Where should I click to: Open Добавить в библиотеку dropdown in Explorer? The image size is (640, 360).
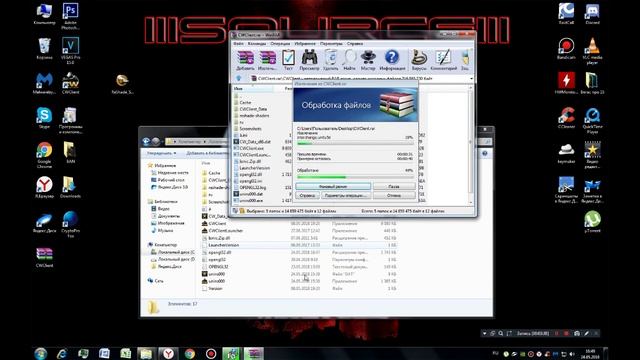click(x=207, y=153)
